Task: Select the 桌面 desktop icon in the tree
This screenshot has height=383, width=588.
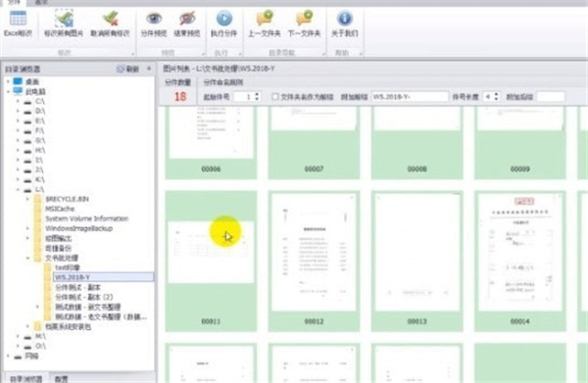Action: (x=18, y=81)
